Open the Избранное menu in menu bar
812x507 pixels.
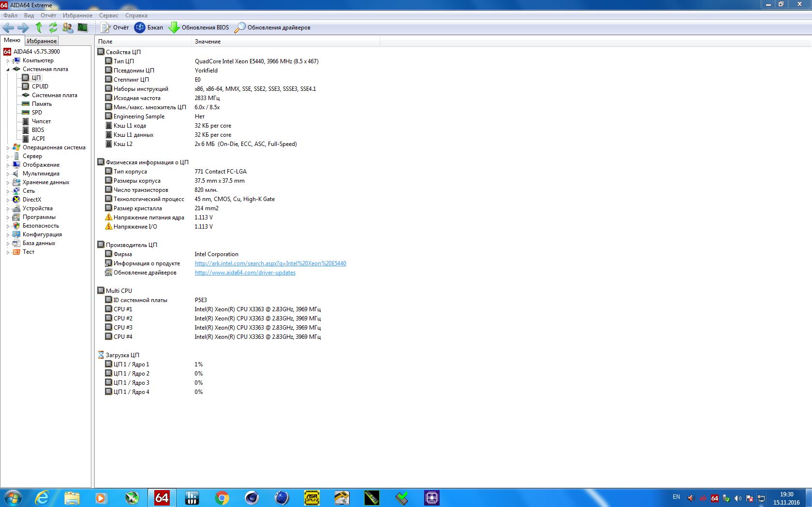pyautogui.click(x=77, y=15)
